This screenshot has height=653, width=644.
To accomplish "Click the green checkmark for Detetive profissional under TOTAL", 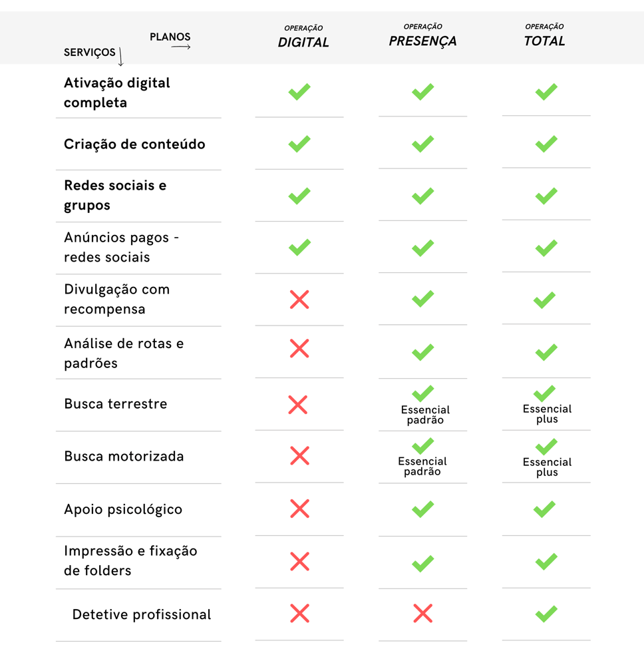I will (x=546, y=614).
